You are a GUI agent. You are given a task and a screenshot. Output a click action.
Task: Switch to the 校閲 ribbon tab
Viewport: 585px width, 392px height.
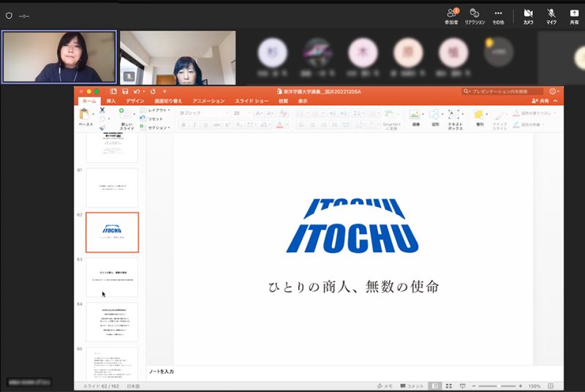point(283,101)
